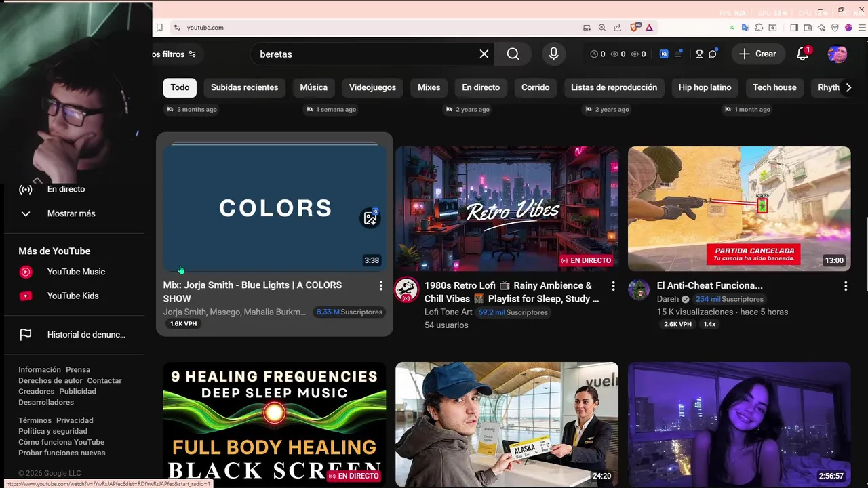The width and height of the screenshot is (868, 488).
Task: Click the Probar funciones nuevas link
Action: point(62,453)
